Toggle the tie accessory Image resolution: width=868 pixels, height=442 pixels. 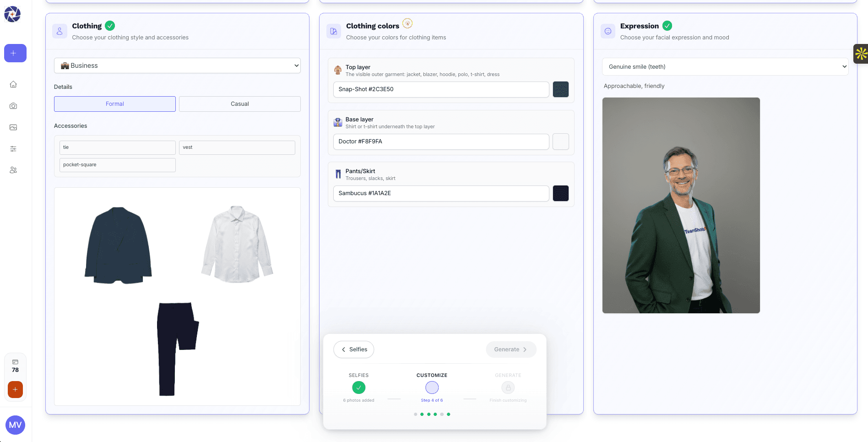pos(117,147)
